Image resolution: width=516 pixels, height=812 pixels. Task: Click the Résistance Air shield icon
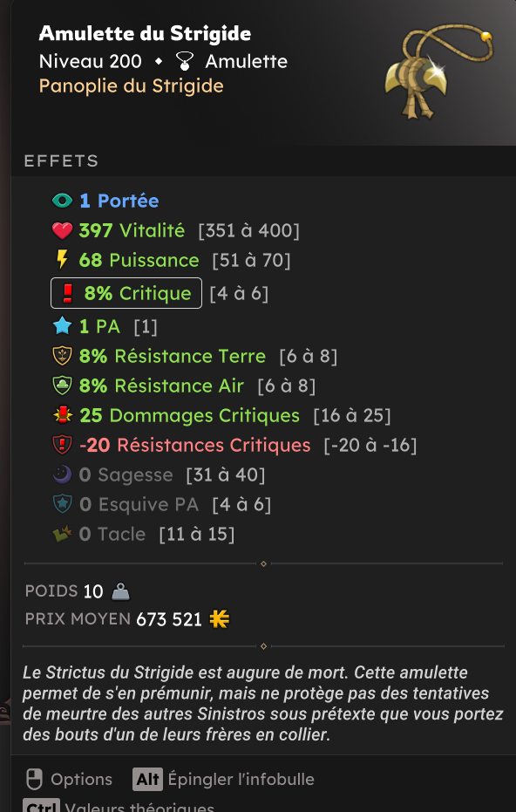[x=63, y=386]
